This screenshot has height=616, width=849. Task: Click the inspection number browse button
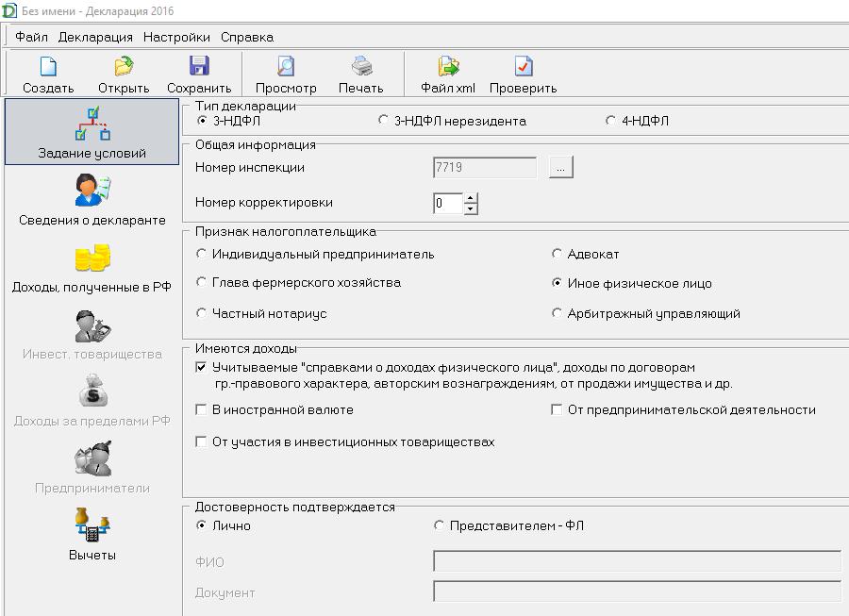click(x=560, y=167)
